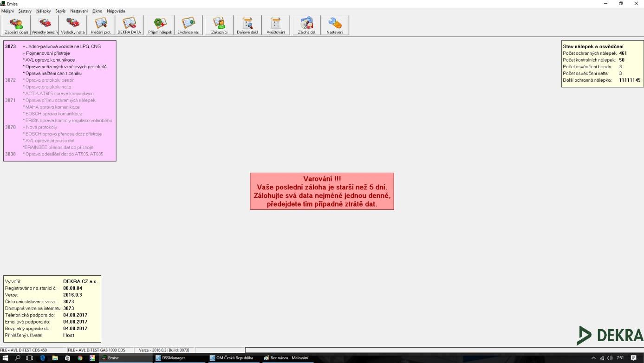The image size is (644, 363).
Task: Open DEKRA DATA toolbar button
Action: (129, 26)
